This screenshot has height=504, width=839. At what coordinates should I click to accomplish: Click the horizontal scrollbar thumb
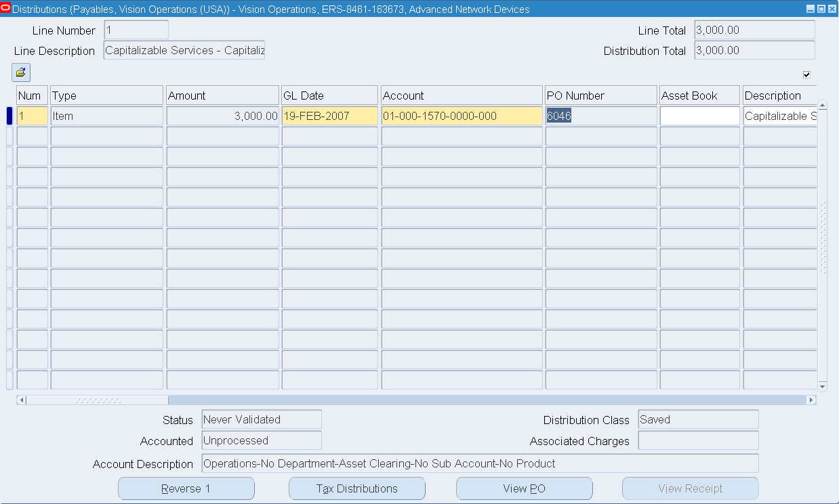pyautogui.click(x=98, y=400)
